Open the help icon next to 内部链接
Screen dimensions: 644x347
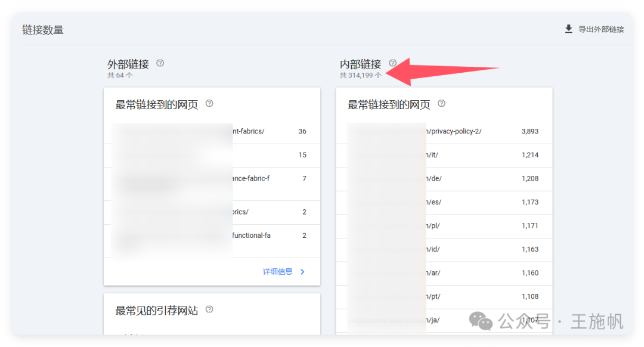pyautogui.click(x=392, y=62)
